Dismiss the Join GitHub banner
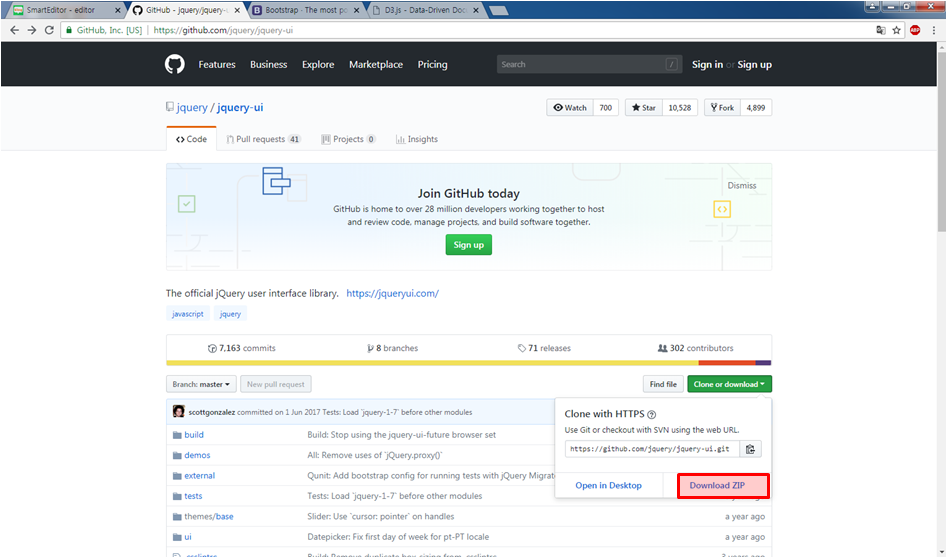947x558 pixels. (742, 185)
